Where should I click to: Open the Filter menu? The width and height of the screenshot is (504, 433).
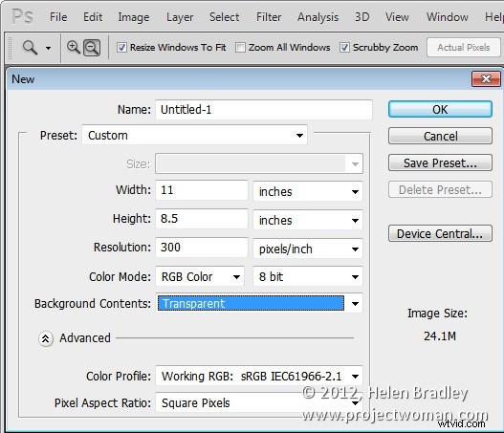pos(269,17)
